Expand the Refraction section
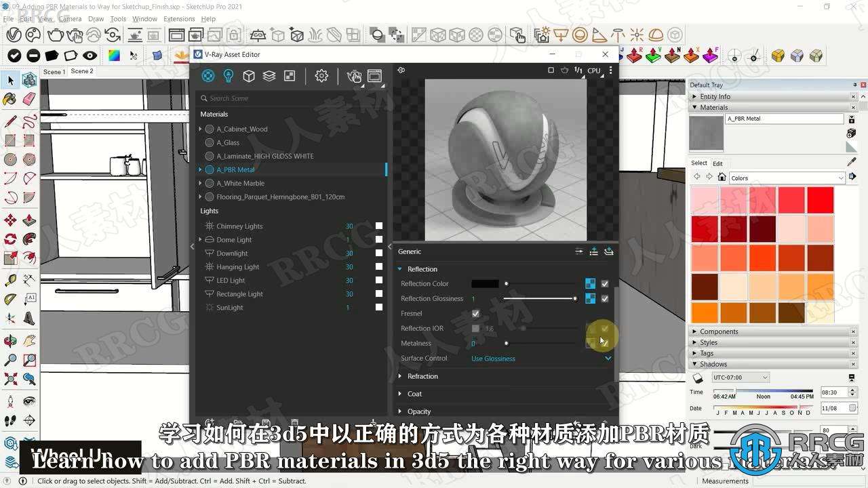The image size is (868, 488). (x=400, y=376)
